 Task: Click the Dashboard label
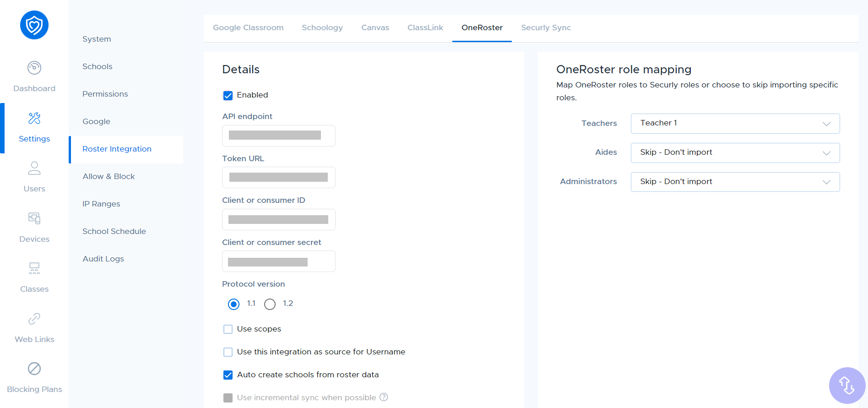(x=34, y=88)
